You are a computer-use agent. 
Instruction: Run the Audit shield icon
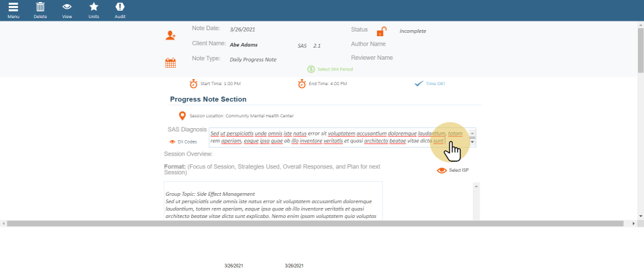click(120, 7)
